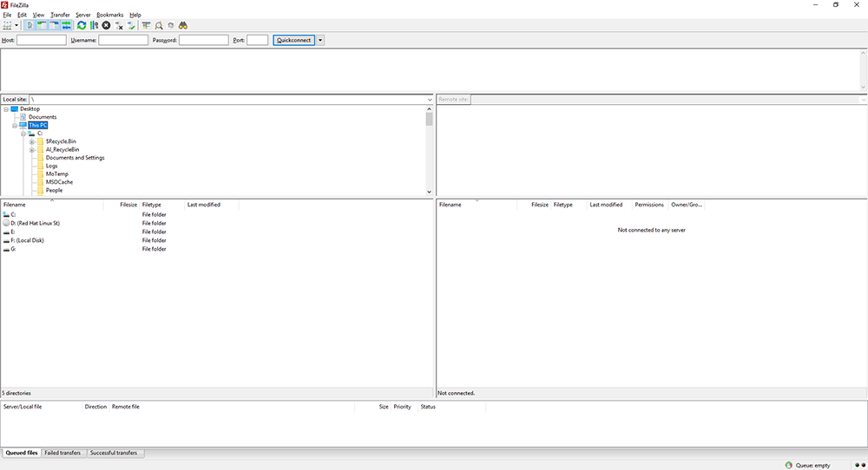Toggle synchronized browsing icon

tap(171, 25)
